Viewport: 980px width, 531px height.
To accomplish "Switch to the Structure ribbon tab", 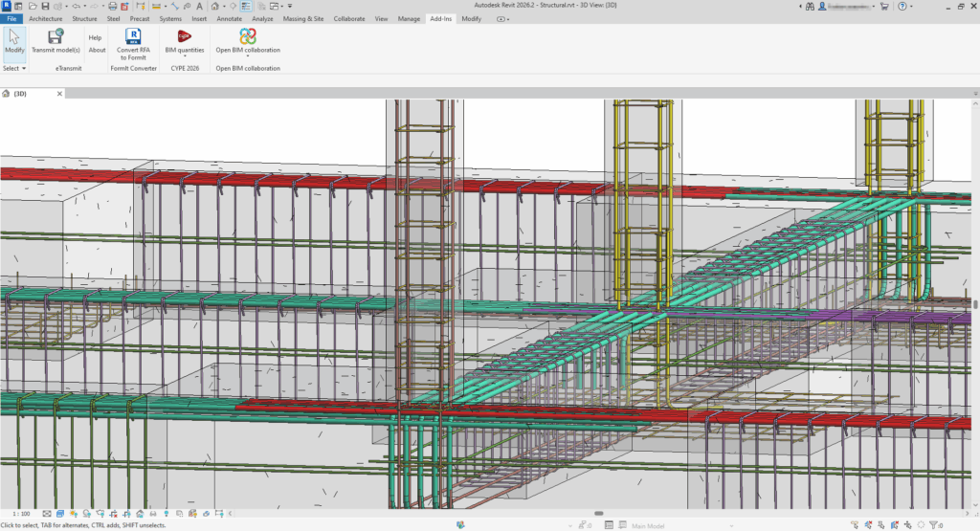I will (x=84, y=18).
